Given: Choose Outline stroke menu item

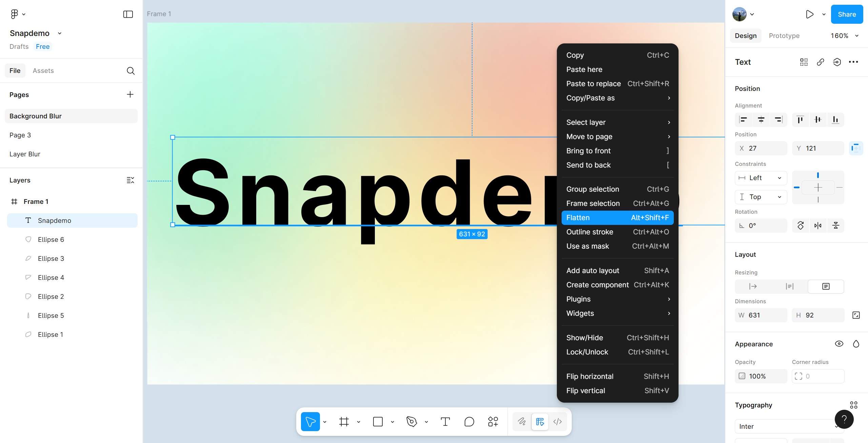Looking at the screenshot, I should tap(618, 232).
